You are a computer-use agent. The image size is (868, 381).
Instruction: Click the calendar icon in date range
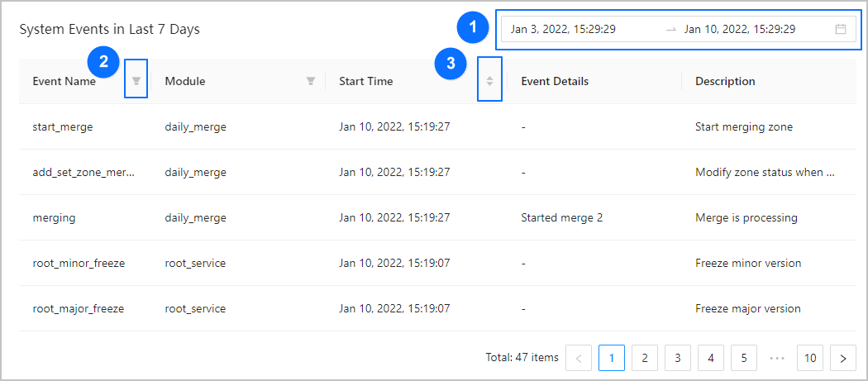[x=841, y=30]
